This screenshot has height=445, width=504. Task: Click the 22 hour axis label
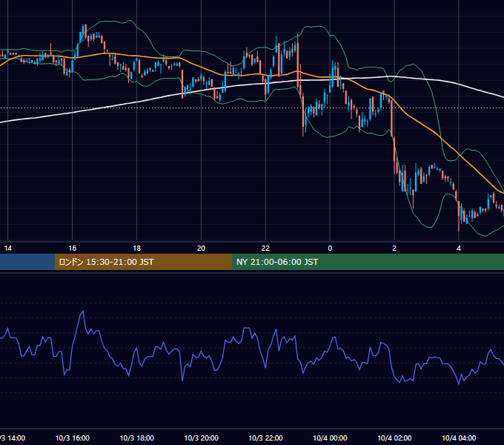click(265, 248)
